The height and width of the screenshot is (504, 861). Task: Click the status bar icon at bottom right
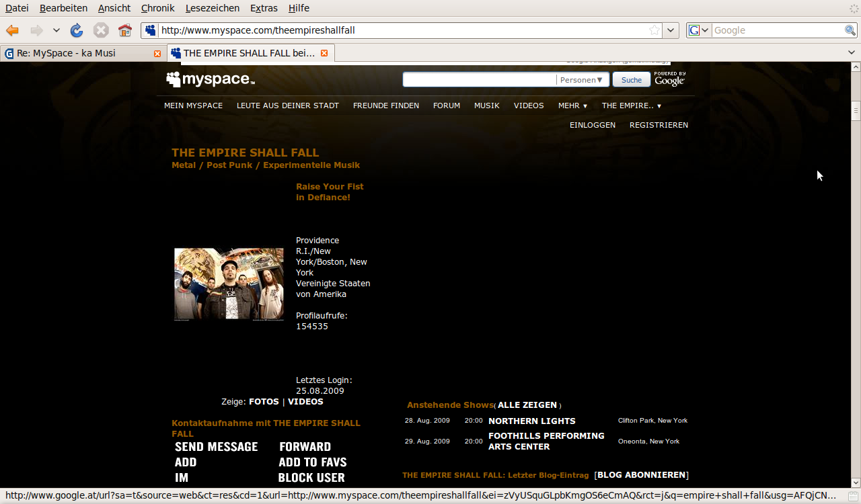click(x=854, y=495)
